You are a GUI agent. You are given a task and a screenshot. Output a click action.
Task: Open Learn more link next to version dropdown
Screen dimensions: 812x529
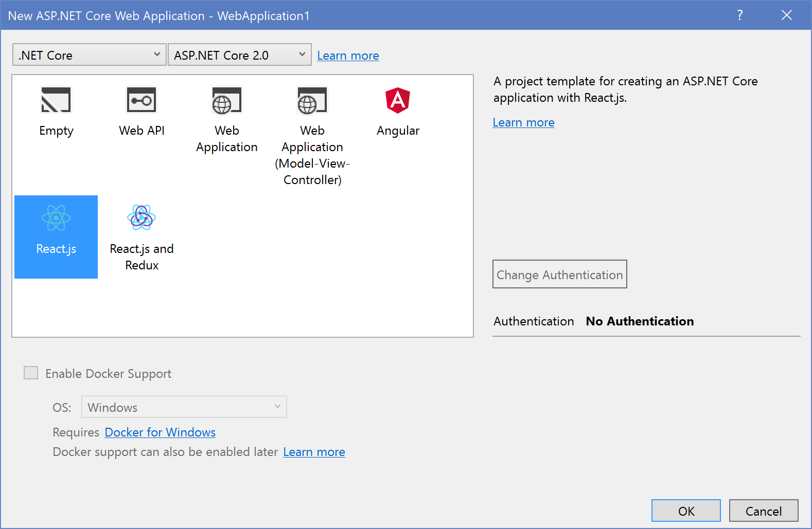348,56
